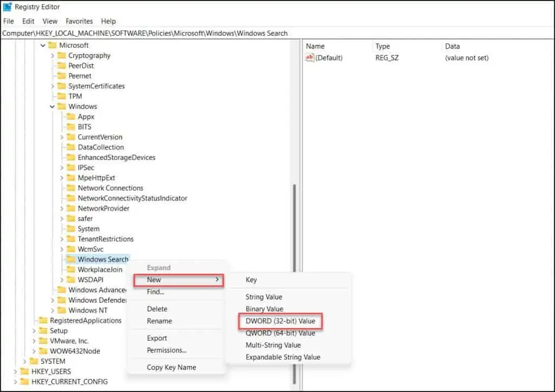Expand the IPSec key
The height and width of the screenshot is (392, 555).
(x=62, y=167)
